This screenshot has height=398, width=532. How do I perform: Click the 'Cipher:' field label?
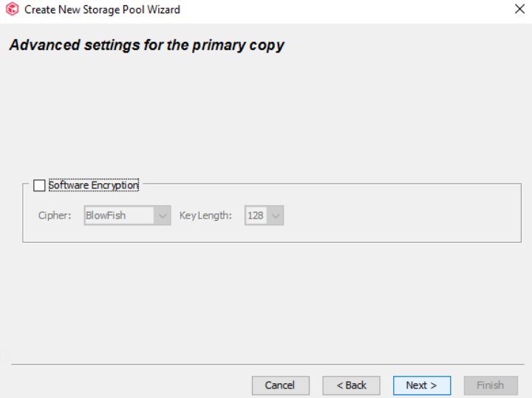(55, 216)
